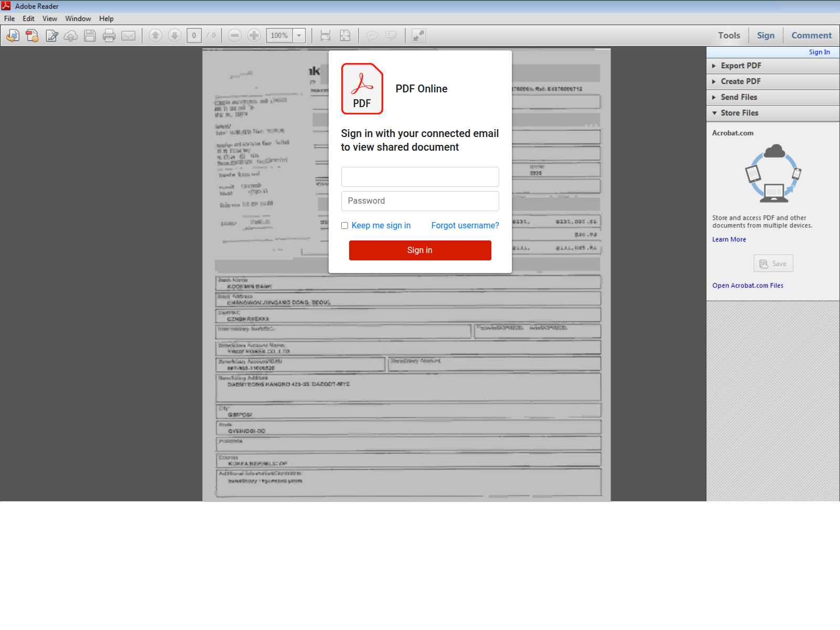
Task: Collapse the Store Files panel
Action: coord(773,113)
